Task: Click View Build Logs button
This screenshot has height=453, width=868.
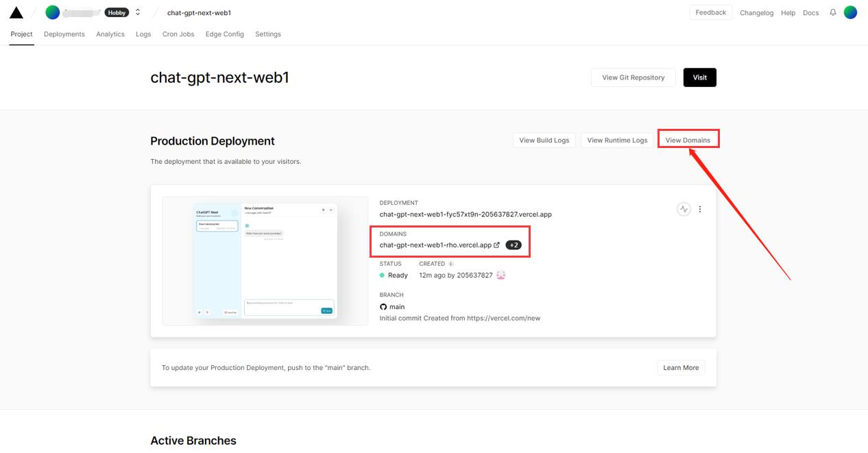Action: pyautogui.click(x=544, y=140)
